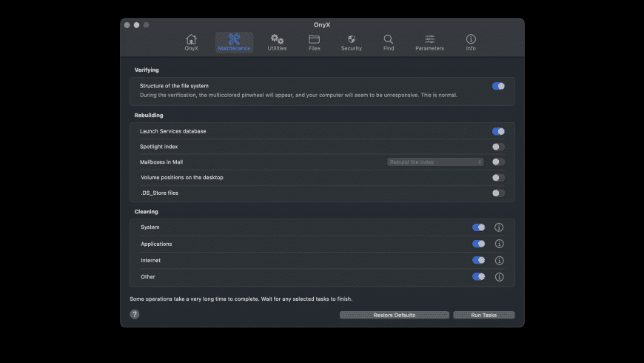
Task: Click the .DS_Store files label
Action: pyautogui.click(x=160, y=193)
